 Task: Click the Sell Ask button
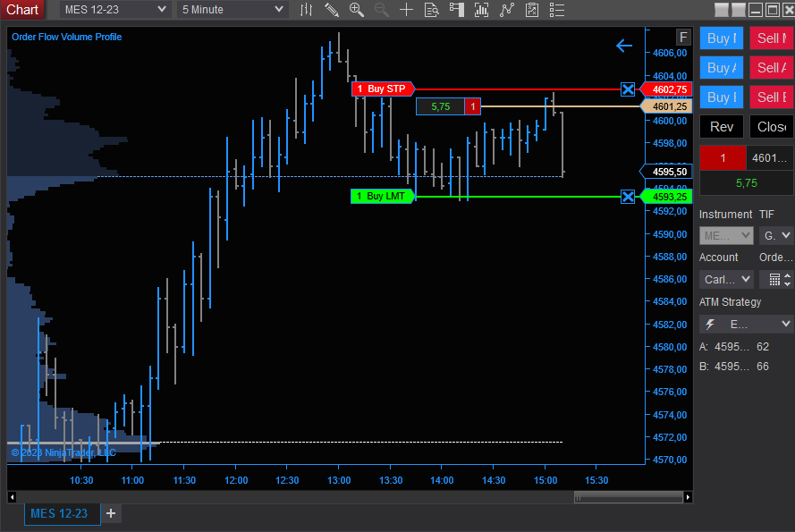[771, 67]
